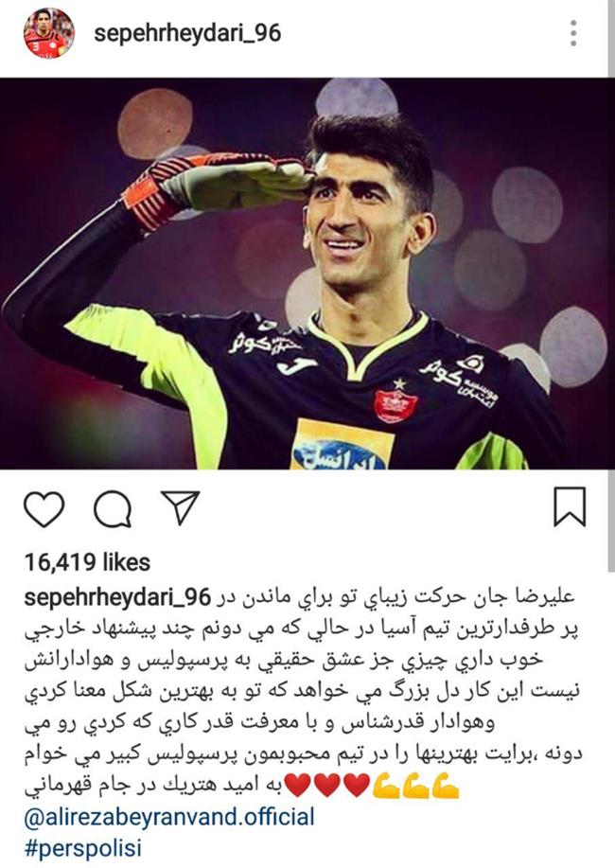Click the goalkeeper salute photo

[x=307, y=274]
